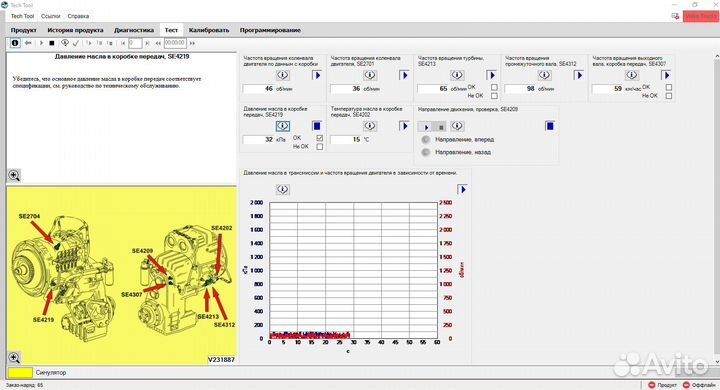
Task: Start the test with the toolbar play button
Action: click(41, 43)
